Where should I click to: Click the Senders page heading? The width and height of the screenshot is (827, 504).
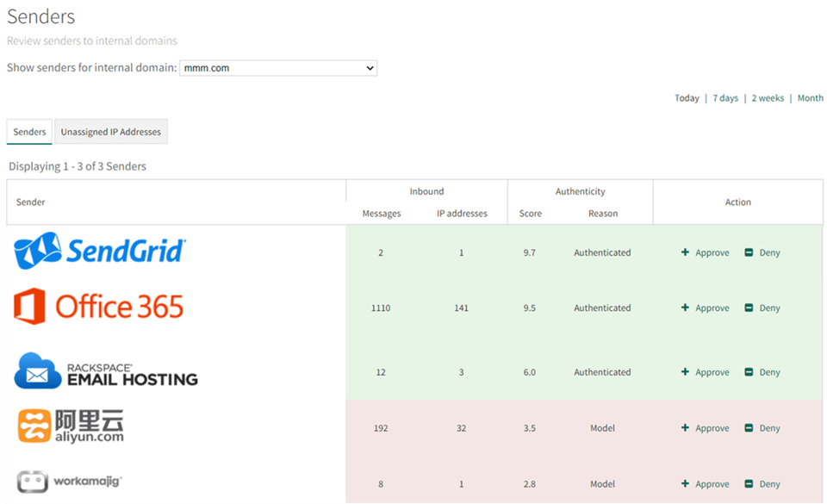click(41, 17)
